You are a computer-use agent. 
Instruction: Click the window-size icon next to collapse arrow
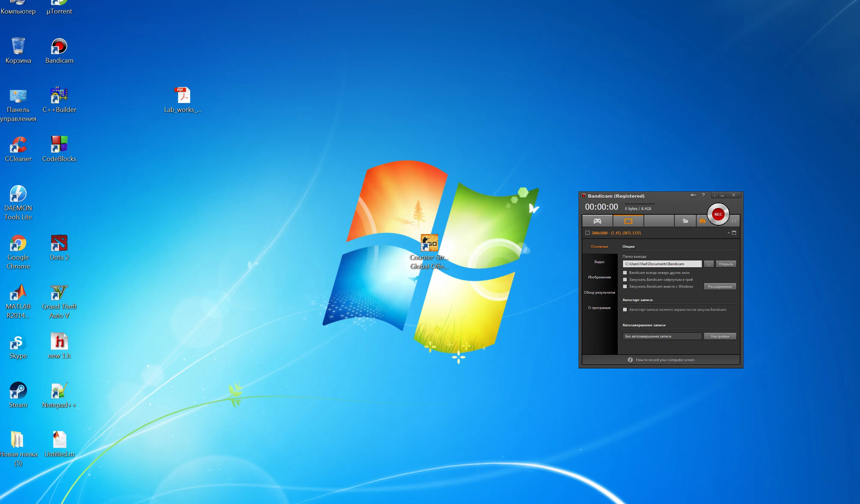(x=734, y=233)
